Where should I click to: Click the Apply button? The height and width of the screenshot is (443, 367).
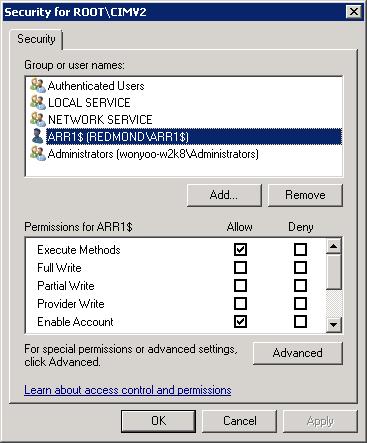(320, 421)
